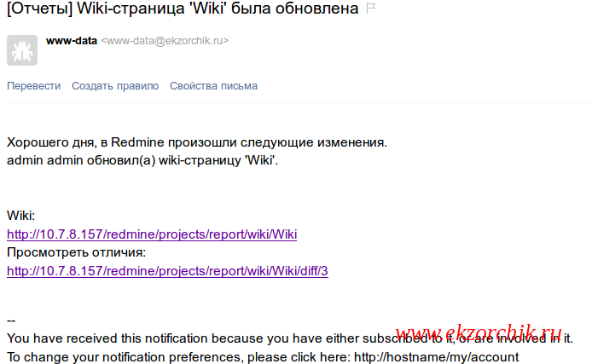Viewport: 592px width, 364px height.
Task: Open Создать правило
Action: coord(115,86)
